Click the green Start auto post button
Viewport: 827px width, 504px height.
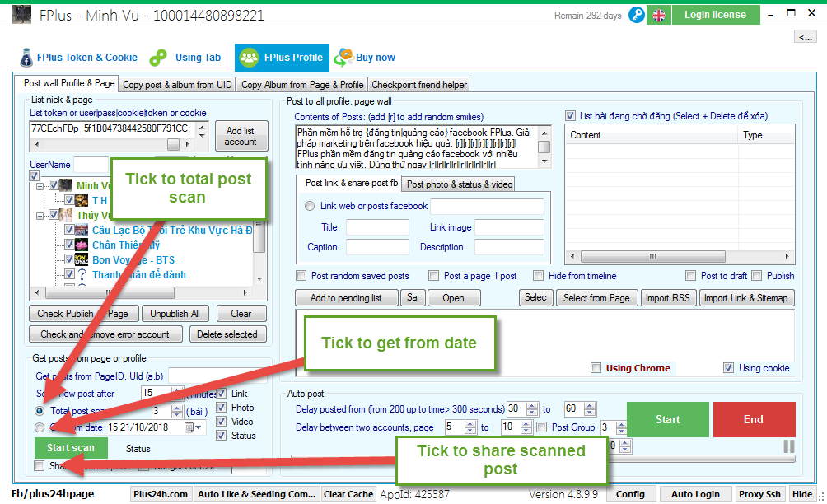668,420
